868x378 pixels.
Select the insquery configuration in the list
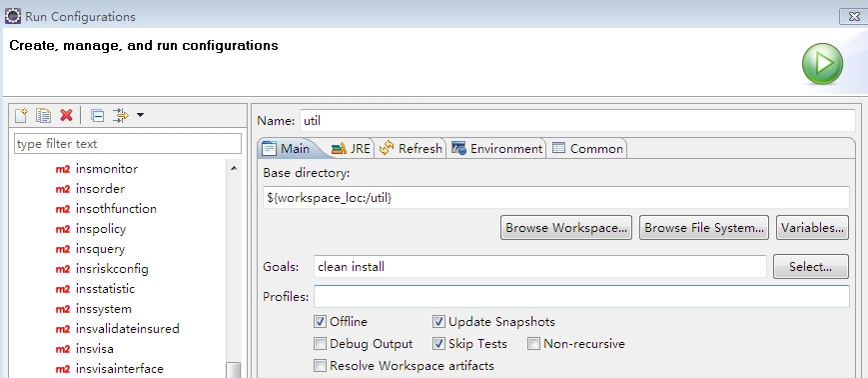coord(100,249)
